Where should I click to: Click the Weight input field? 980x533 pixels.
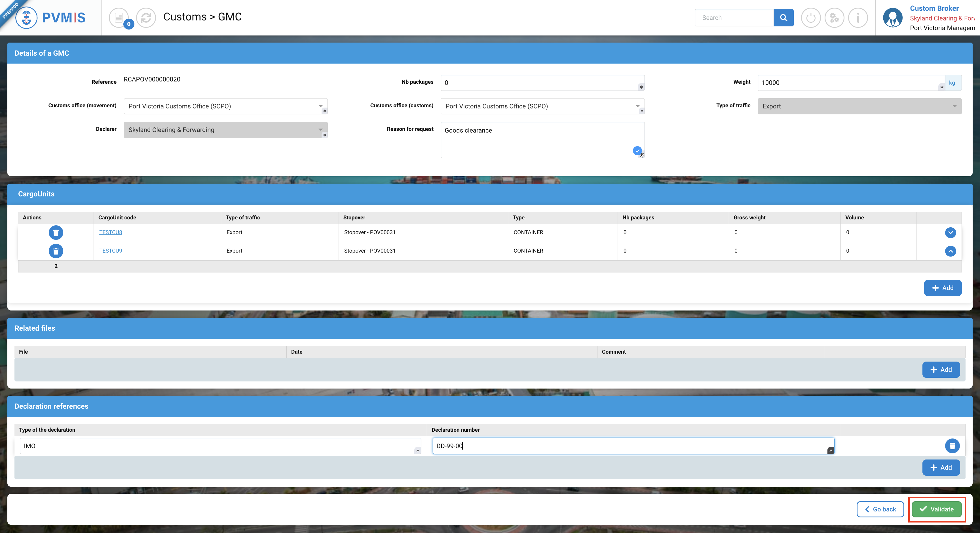(848, 83)
